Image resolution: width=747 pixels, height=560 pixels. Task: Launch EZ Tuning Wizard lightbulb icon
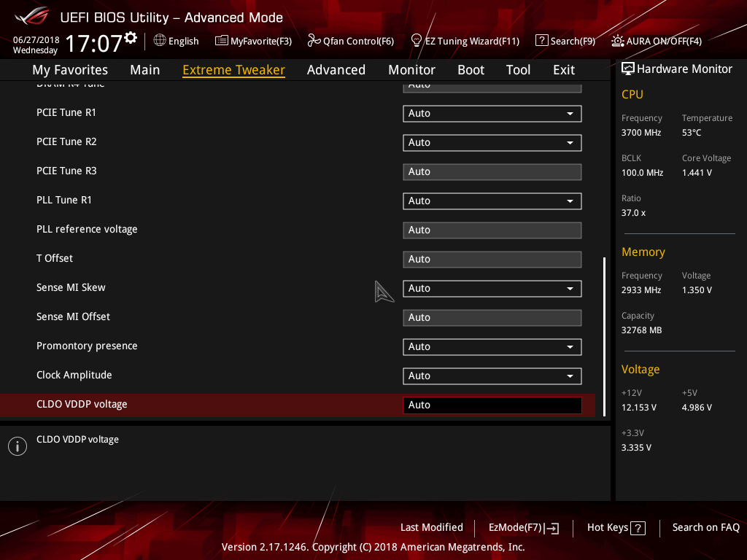click(416, 41)
